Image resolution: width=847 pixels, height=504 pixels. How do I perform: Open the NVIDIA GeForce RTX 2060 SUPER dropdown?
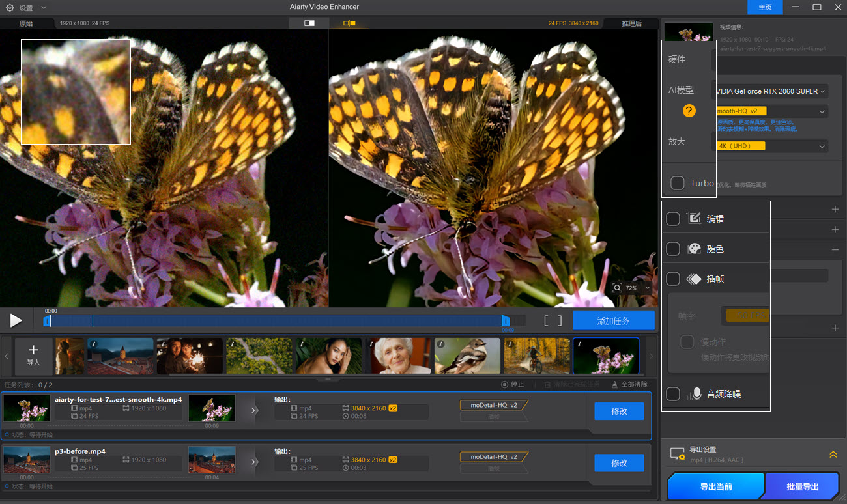coord(771,91)
